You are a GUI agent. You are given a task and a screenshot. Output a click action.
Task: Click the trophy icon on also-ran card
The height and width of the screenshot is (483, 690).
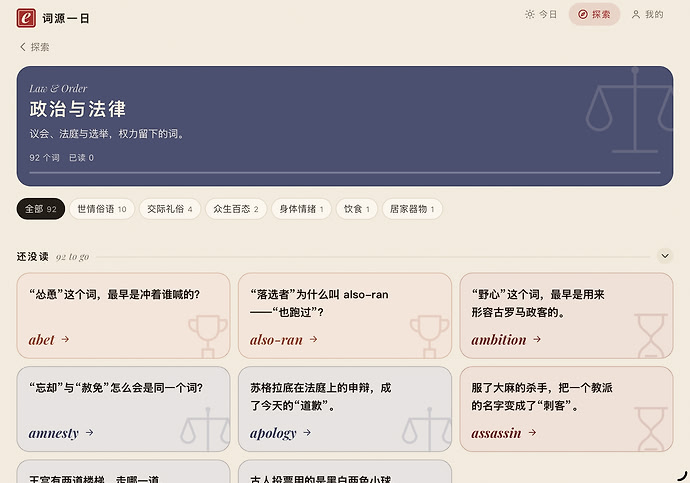click(x=429, y=336)
